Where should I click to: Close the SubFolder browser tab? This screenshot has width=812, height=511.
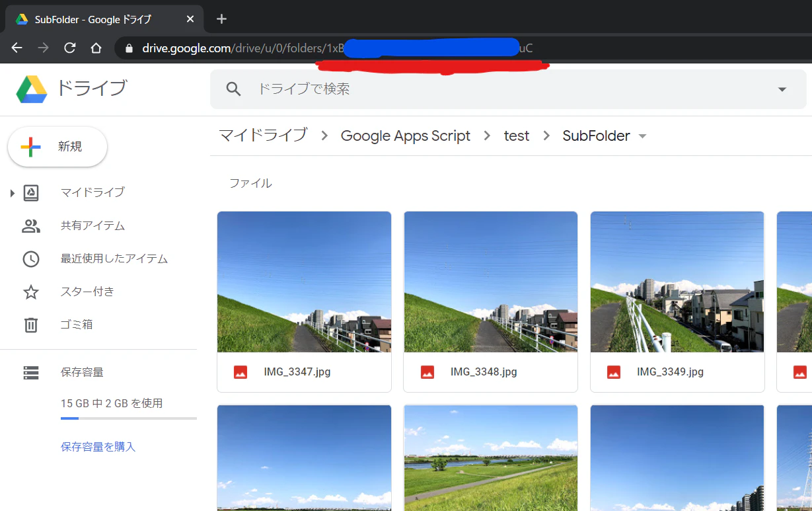click(190, 19)
